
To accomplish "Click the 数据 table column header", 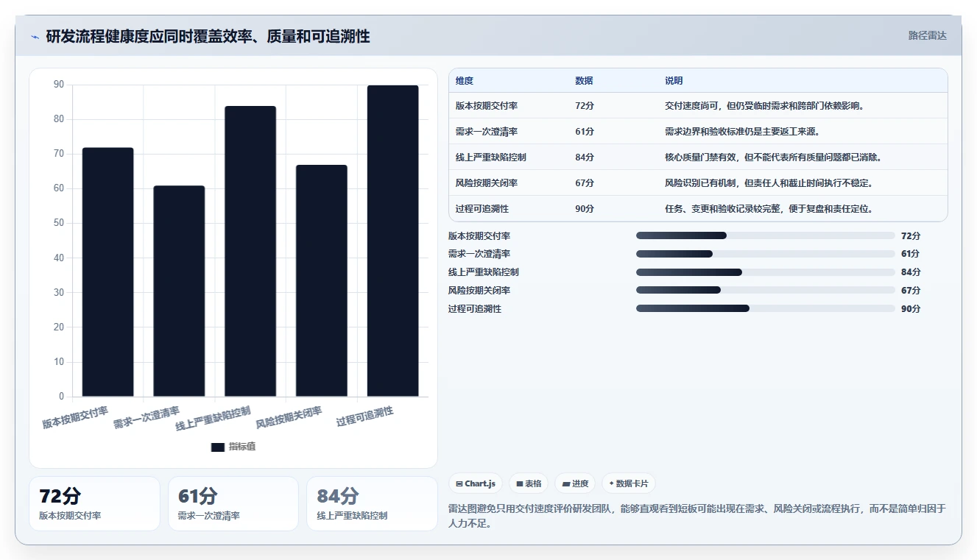I will 584,81.
